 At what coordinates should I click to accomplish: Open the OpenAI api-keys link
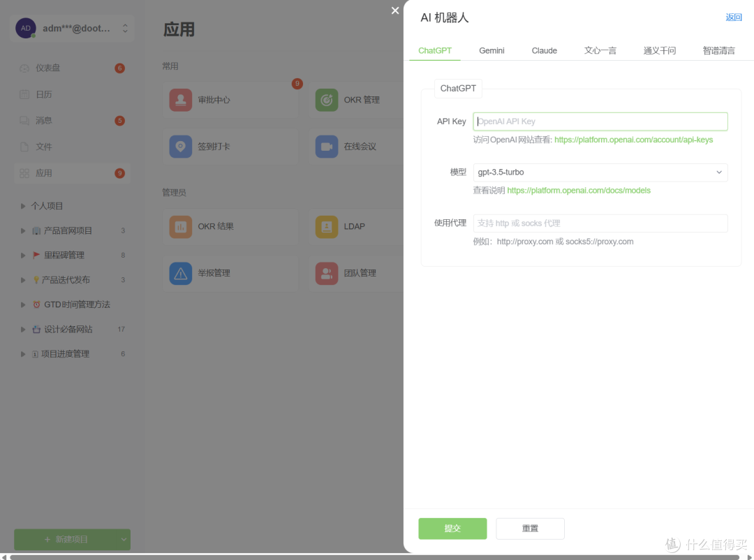[x=633, y=140]
